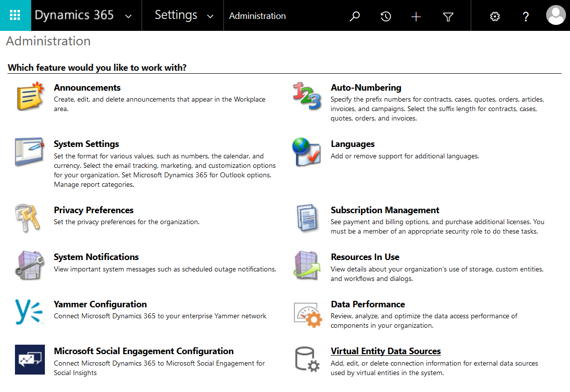Click 'Set the privacy preferences for the organization' text
This screenshot has width=570, height=392.
click(x=127, y=222)
